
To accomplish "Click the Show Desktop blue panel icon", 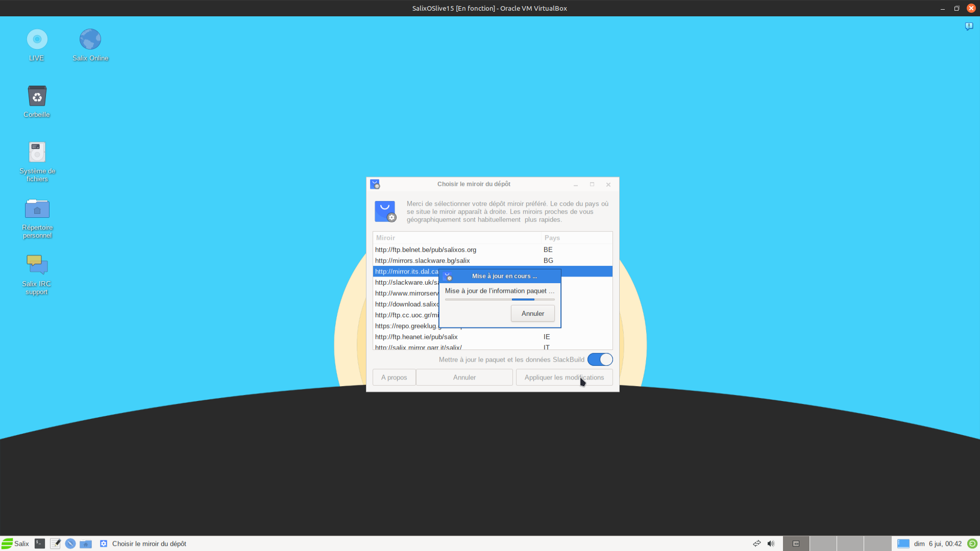I will pos(903,543).
